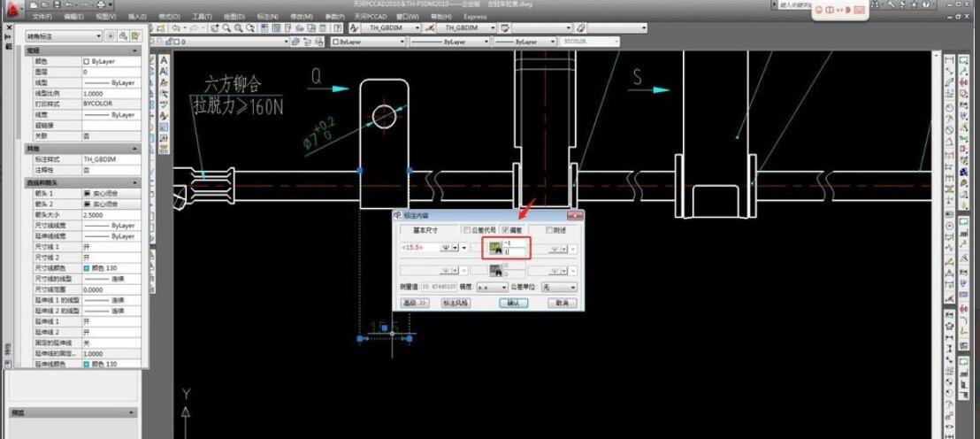Uncheck the 偏差 checkbox in dialog
Image resolution: width=980 pixels, height=439 pixels.
[505, 230]
